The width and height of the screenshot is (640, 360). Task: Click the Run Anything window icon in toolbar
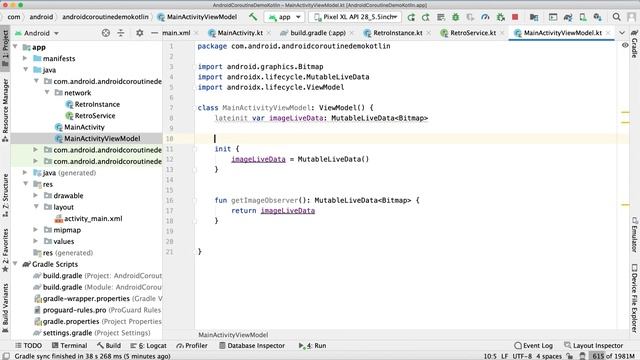(x=553, y=17)
